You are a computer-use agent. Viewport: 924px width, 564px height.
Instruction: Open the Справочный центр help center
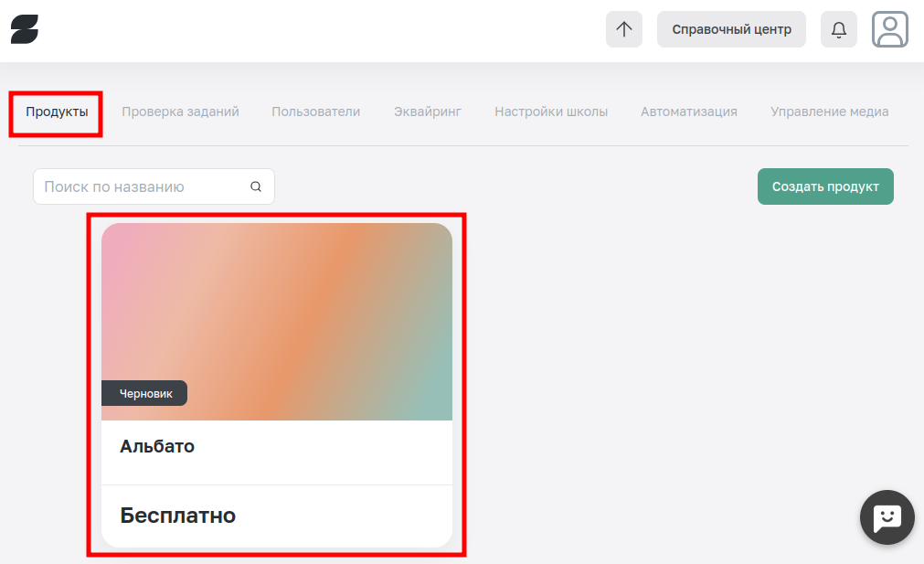731,29
